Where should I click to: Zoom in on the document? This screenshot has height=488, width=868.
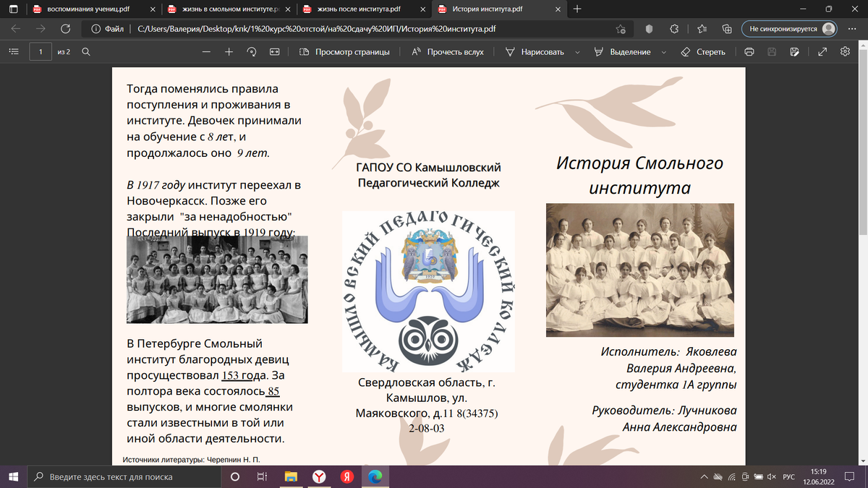click(x=229, y=51)
